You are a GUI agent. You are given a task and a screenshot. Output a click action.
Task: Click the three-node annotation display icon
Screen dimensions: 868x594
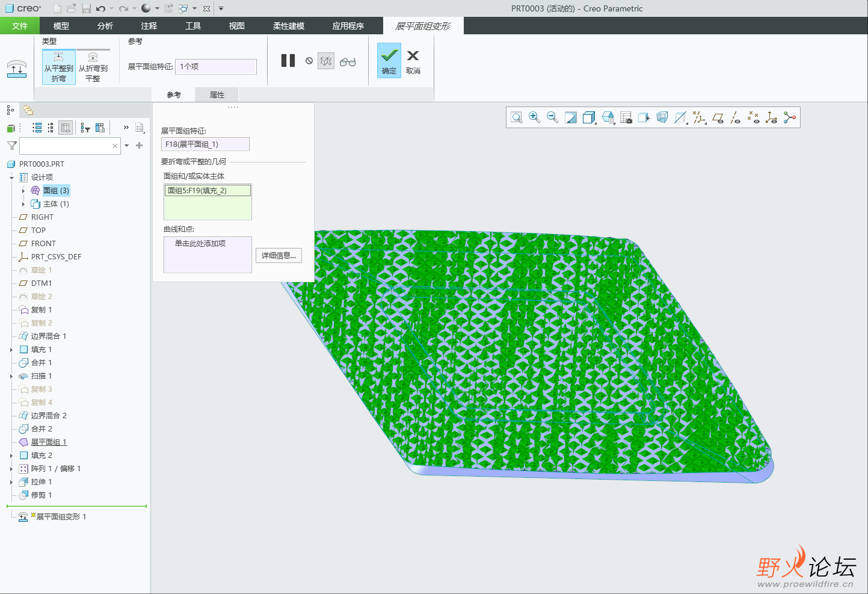point(790,117)
